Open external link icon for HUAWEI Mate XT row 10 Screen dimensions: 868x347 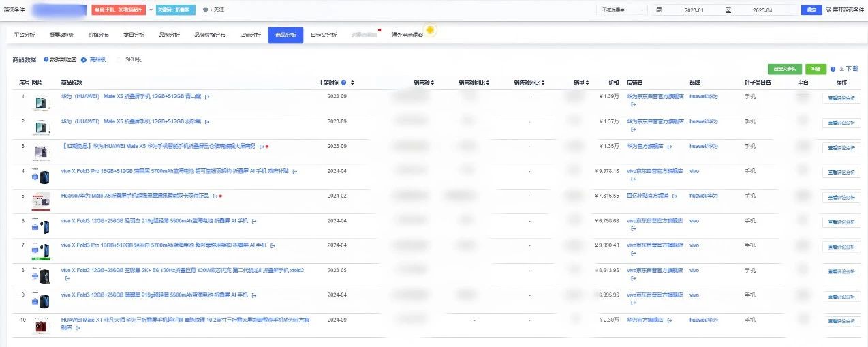(x=78, y=327)
